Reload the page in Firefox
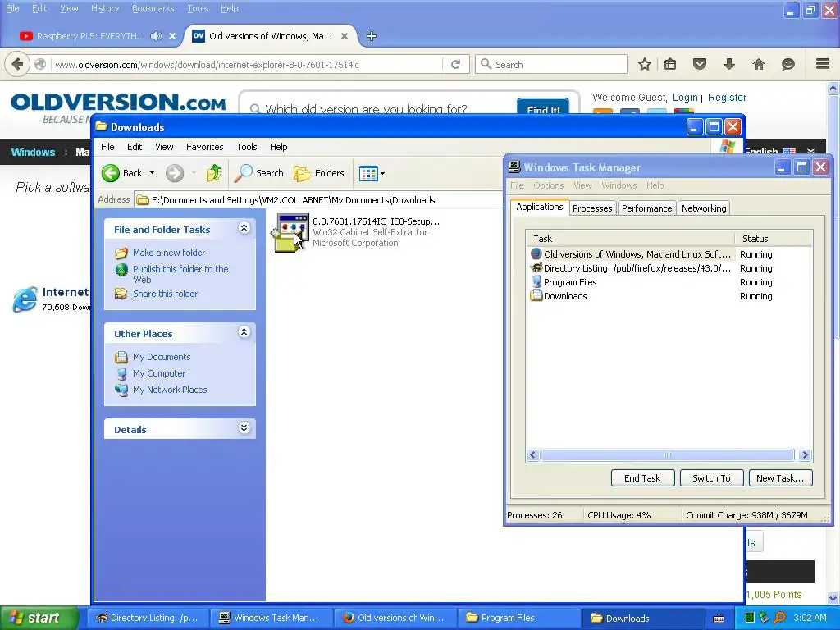The width and height of the screenshot is (840, 630). (456, 64)
